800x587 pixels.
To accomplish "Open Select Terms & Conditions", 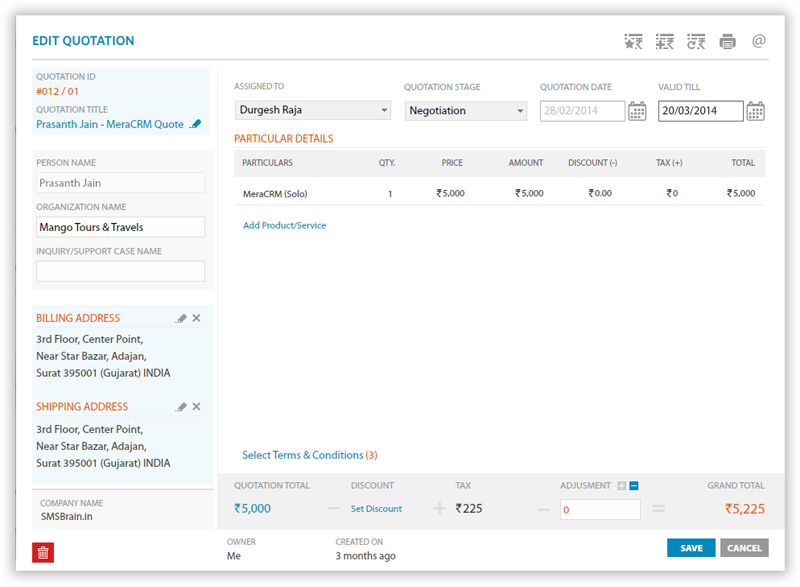I will coord(309,455).
